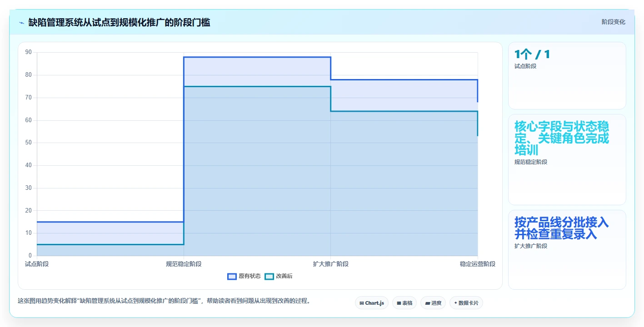Click the 进度 tag button
Viewport: 644px width, 327px height.
point(433,303)
